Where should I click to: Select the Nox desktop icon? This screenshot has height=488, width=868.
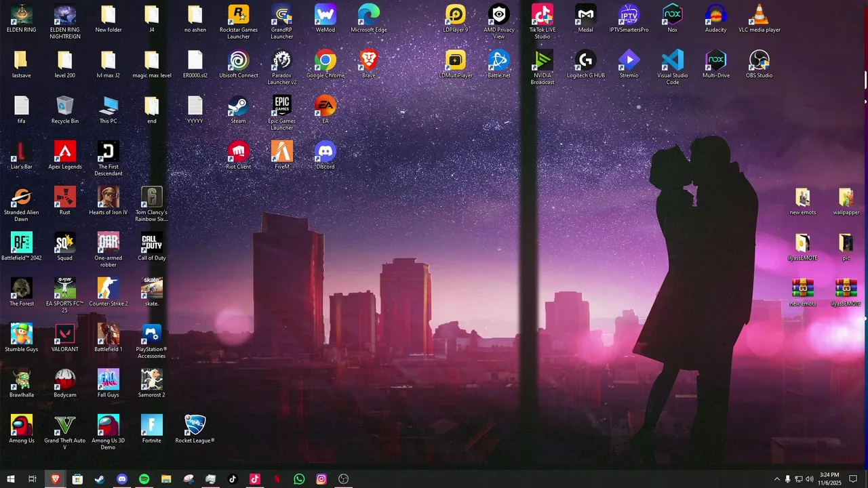tap(673, 18)
